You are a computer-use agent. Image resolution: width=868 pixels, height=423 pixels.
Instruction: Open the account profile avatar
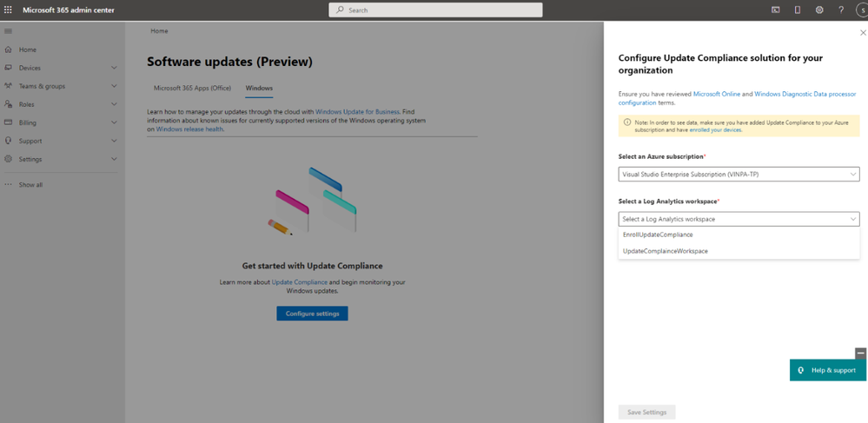[x=862, y=10]
